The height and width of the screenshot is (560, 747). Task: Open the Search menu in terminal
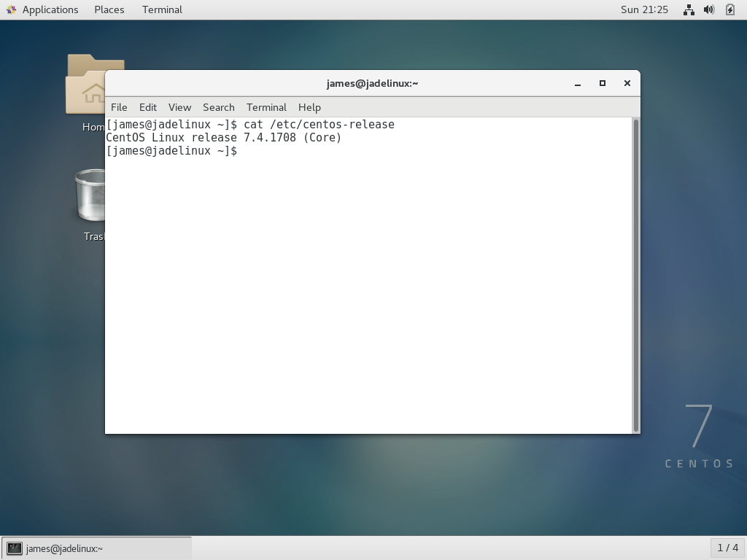click(x=219, y=107)
